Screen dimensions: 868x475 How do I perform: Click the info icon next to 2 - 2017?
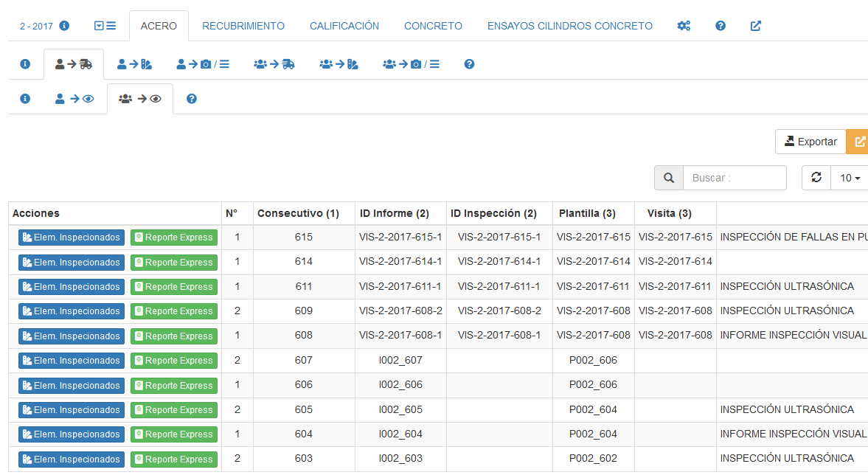tap(64, 26)
